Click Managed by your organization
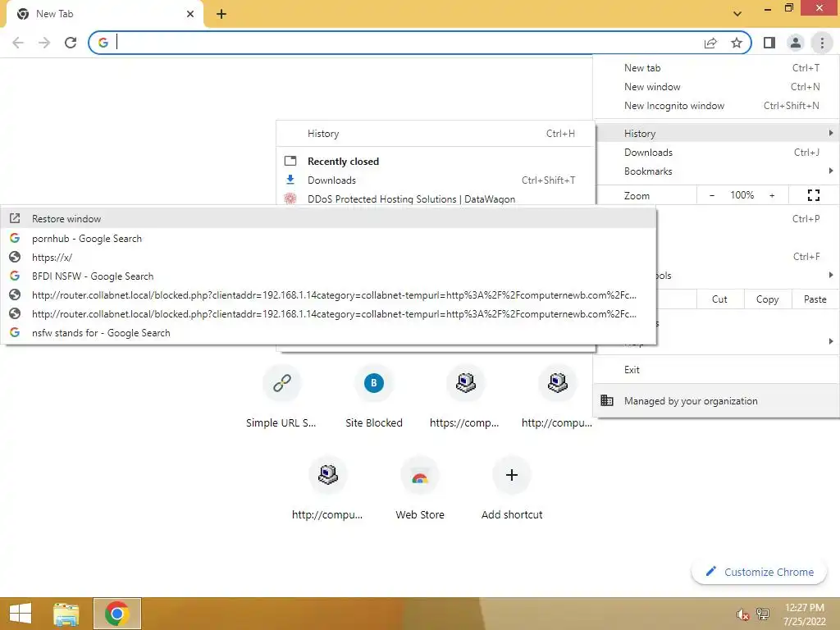Viewport: 840px width, 630px height. pos(716,400)
